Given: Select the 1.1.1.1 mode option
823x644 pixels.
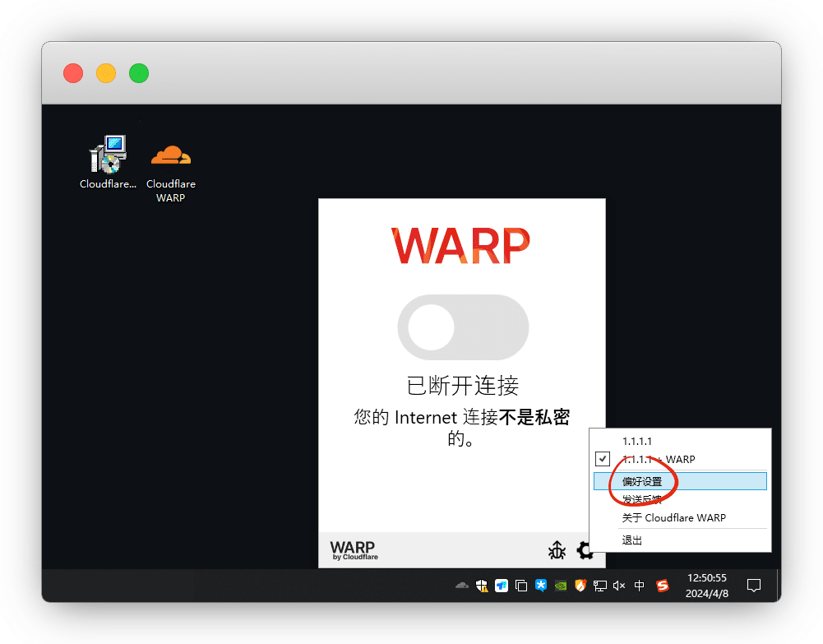Looking at the screenshot, I should click(x=637, y=441).
